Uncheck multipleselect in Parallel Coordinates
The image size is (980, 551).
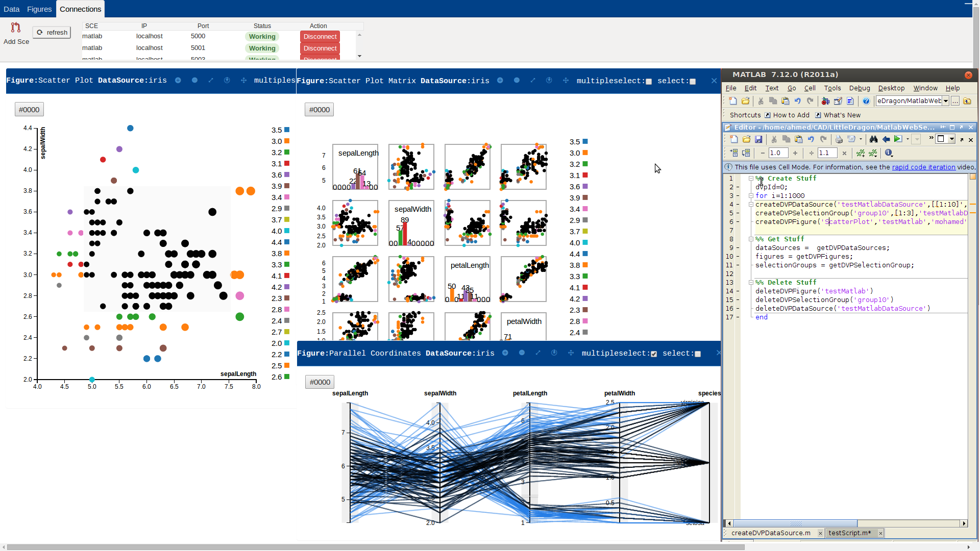(x=654, y=354)
